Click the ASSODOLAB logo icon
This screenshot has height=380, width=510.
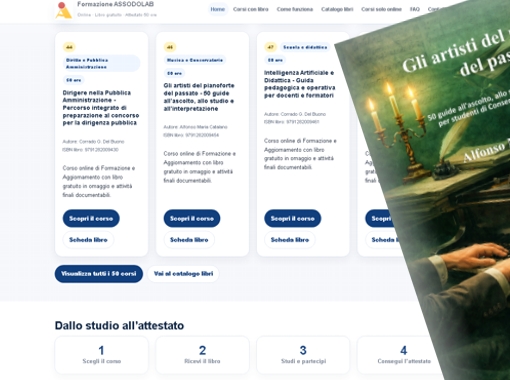click(x=63, y=10)
